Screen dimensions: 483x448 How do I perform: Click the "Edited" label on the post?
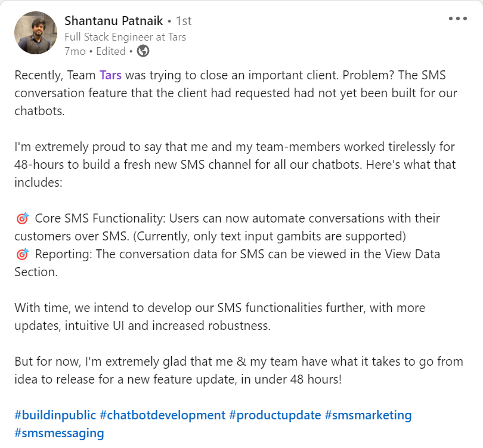pos(111,51)
